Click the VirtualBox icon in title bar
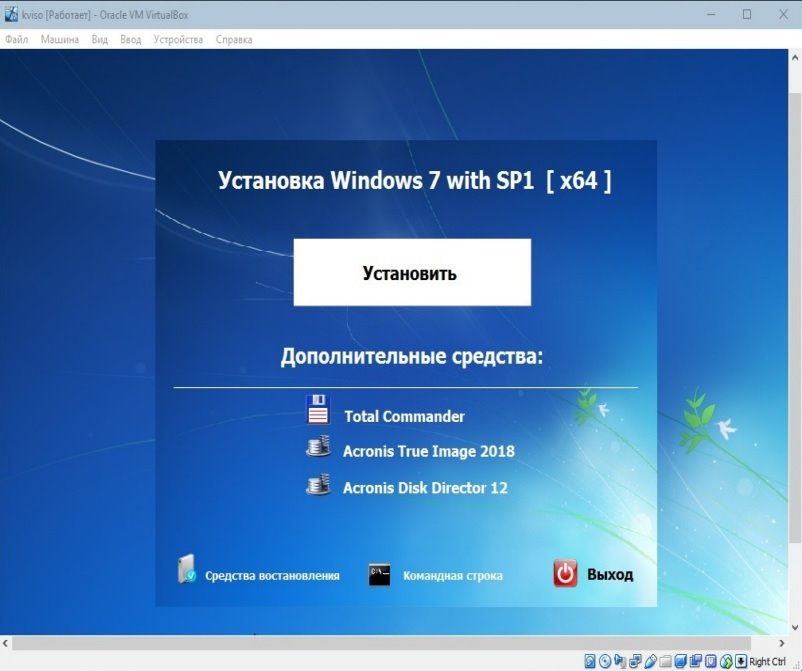The image size is (802, 671). point(11,15)
